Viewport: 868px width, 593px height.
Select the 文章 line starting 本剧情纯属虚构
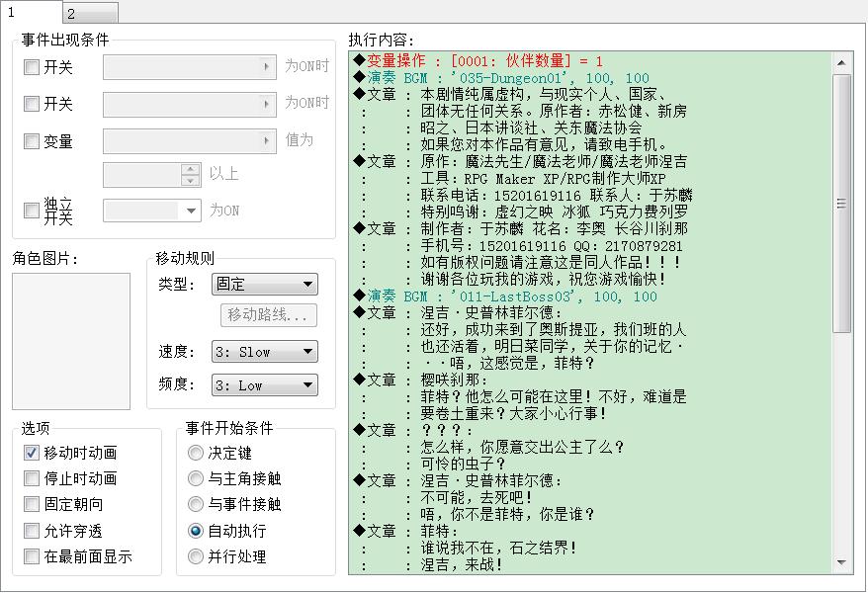click(590, 94)
